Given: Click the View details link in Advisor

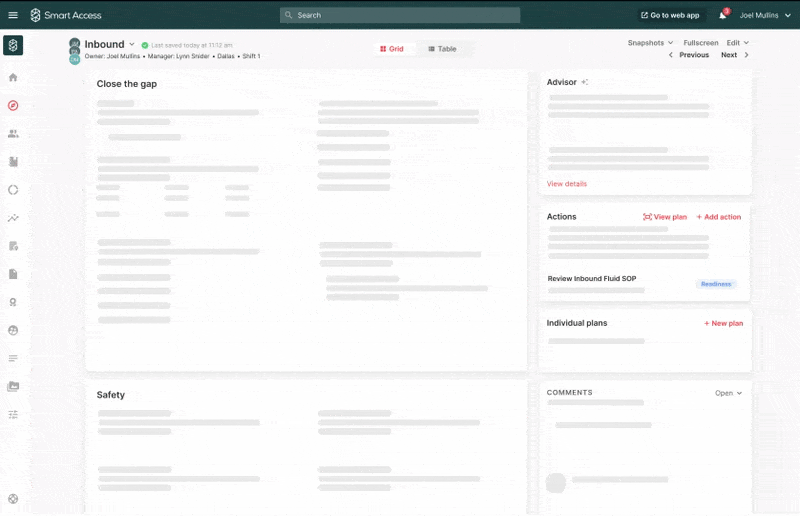Looking at the screenshot, I should coord(567,184).
